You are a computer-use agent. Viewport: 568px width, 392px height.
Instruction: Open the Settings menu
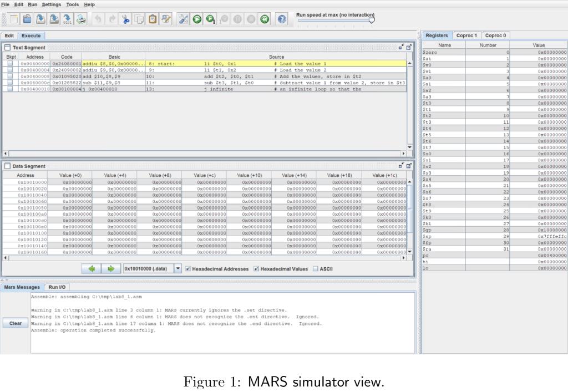(52, 4)
